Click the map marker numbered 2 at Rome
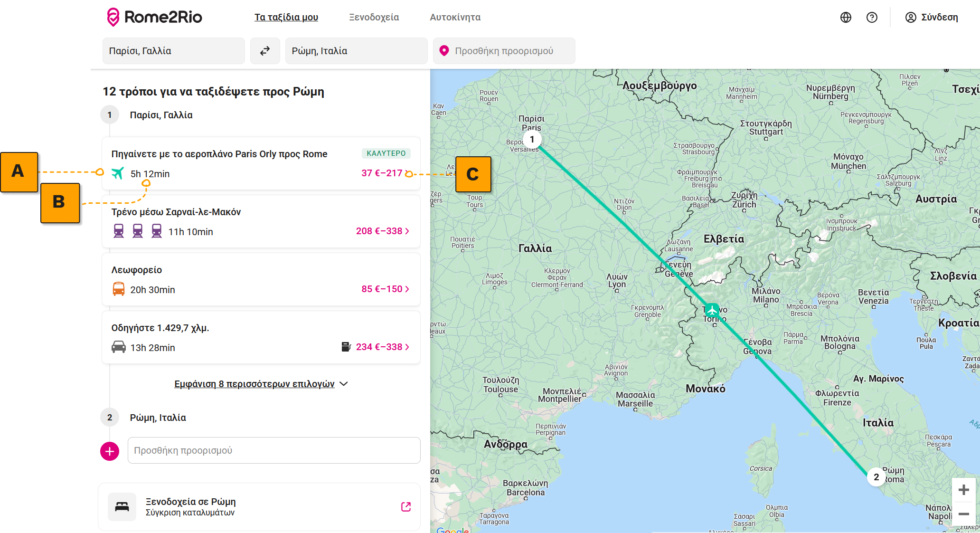The width and height of the screenshot is (980, 533). point(876,477)
